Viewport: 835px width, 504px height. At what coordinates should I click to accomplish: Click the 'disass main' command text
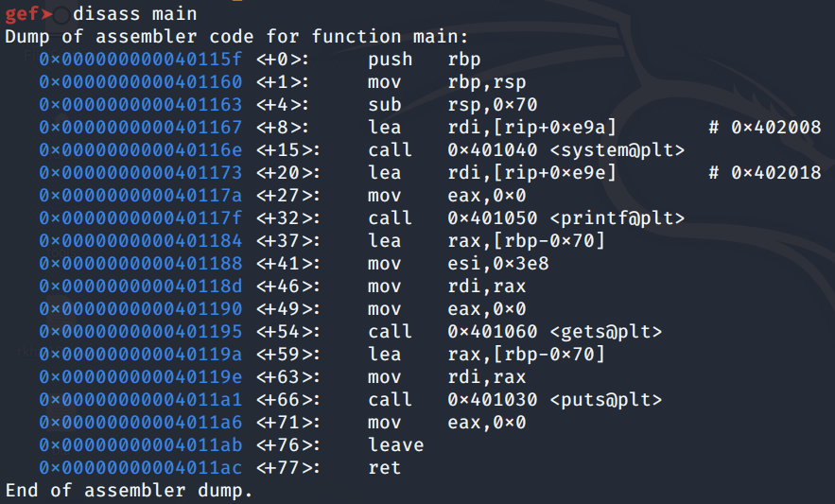point(134,13)
